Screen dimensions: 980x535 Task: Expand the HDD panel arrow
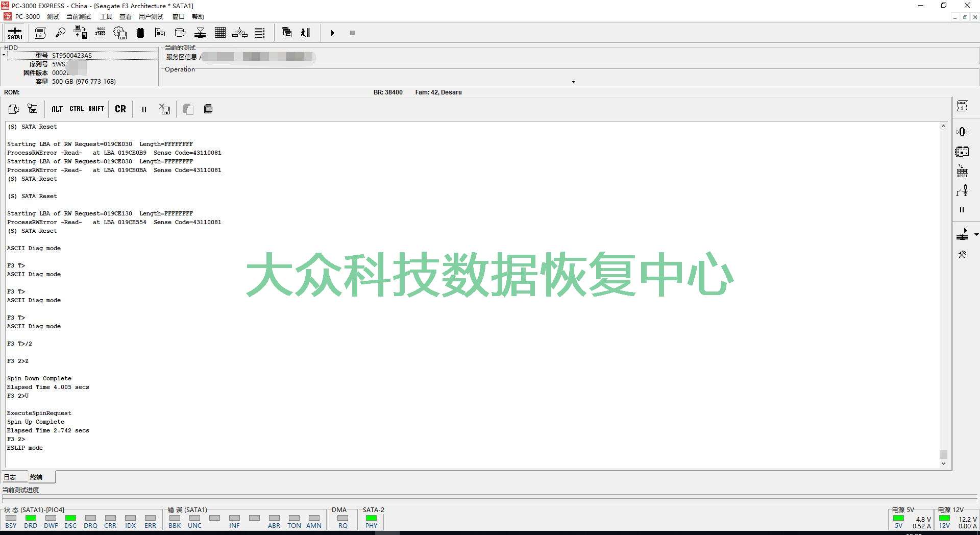pyautogui.click(x=4, y=55)
